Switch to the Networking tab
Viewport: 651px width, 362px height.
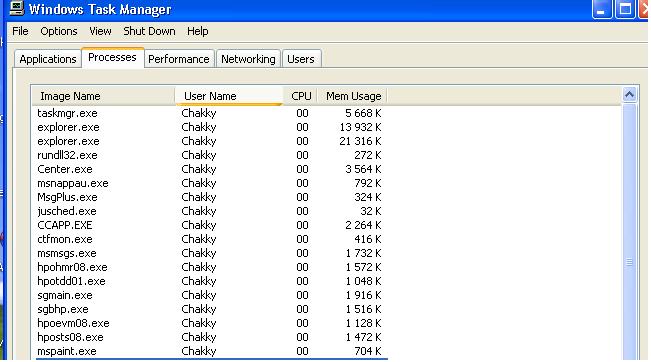click(248, 59)
